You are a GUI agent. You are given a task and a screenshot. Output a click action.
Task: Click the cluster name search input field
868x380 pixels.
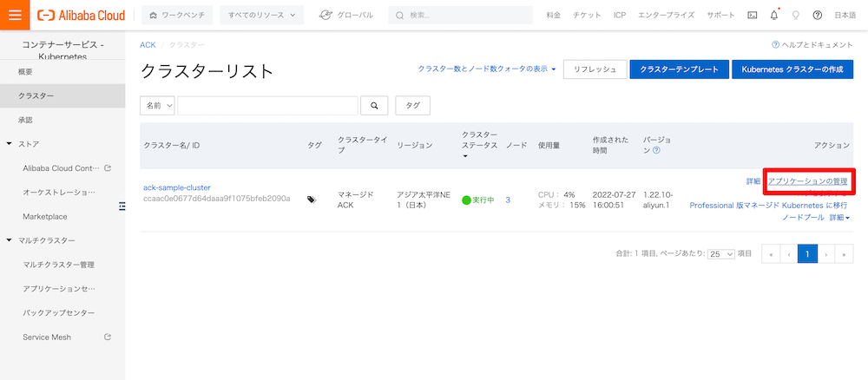267,105
